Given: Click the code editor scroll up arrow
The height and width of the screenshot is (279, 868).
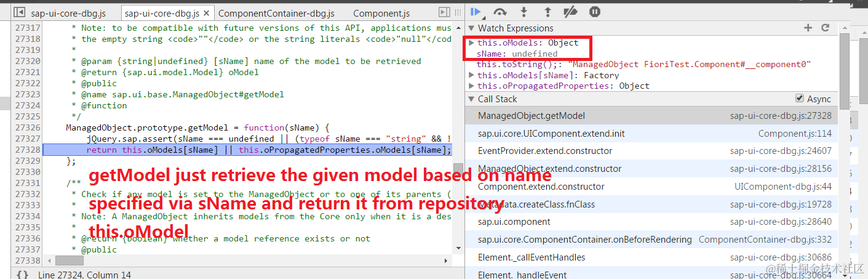Looking at the screenshot, I should point(457,28).
